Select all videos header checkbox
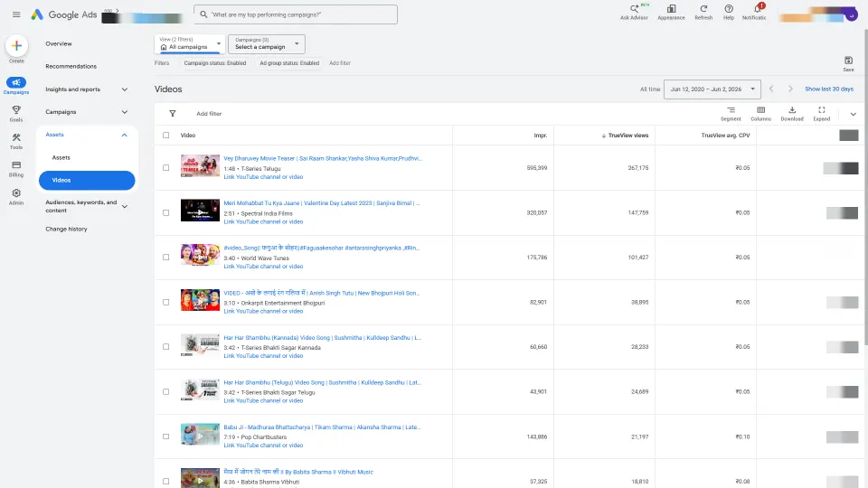 tap(166, 135)
